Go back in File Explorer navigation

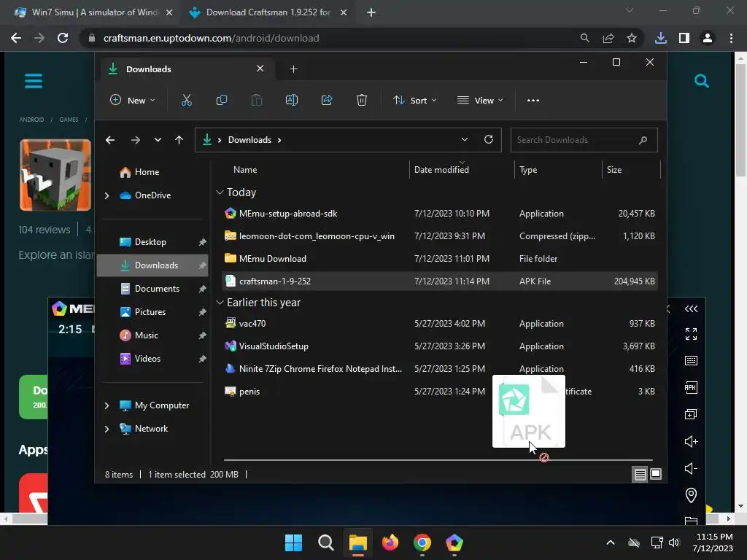click(110, 140)
